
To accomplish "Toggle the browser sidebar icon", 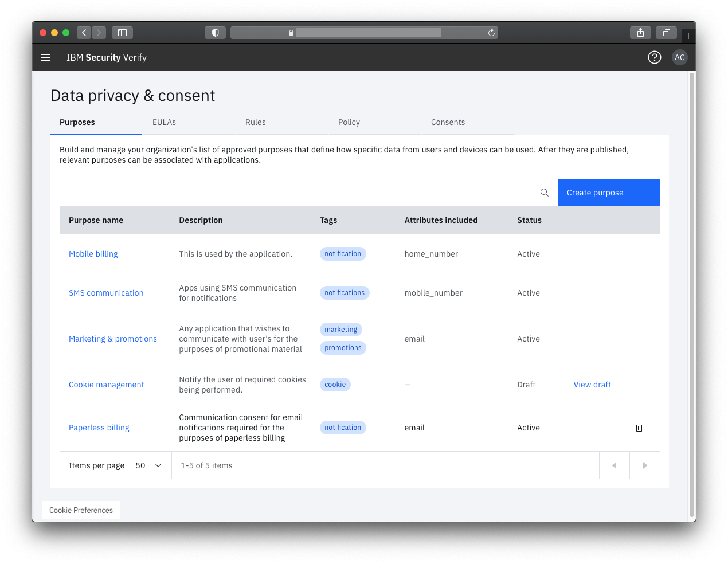I will pyautogui.click(x=122, y=33).
